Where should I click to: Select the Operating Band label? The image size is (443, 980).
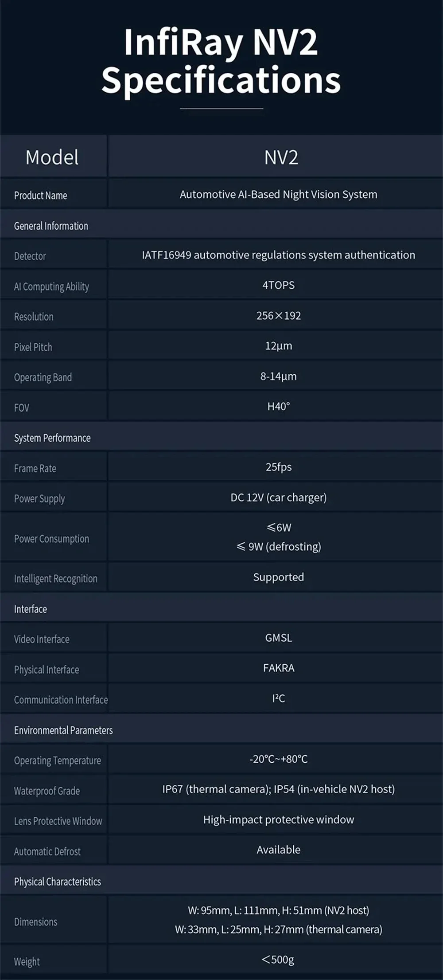coord(43,377)
